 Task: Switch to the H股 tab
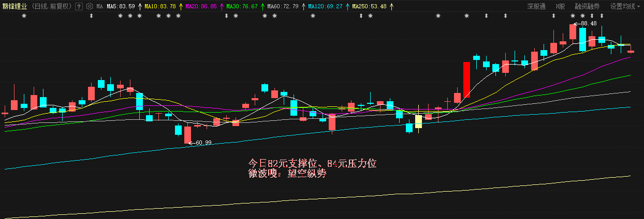coord(560,7)
